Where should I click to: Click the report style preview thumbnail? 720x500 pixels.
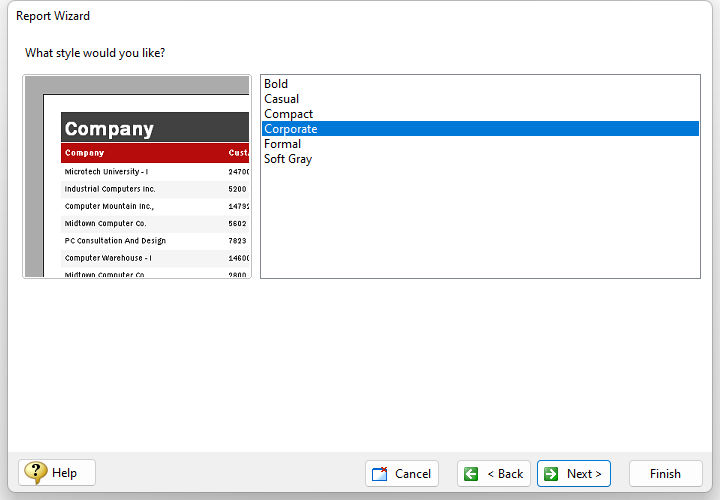tap(137, 176)
